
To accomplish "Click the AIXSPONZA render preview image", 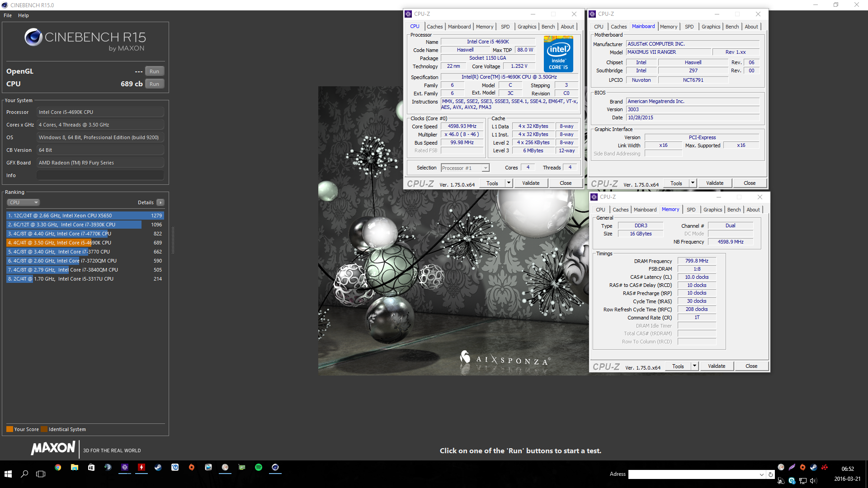I will tap(453, 230).
